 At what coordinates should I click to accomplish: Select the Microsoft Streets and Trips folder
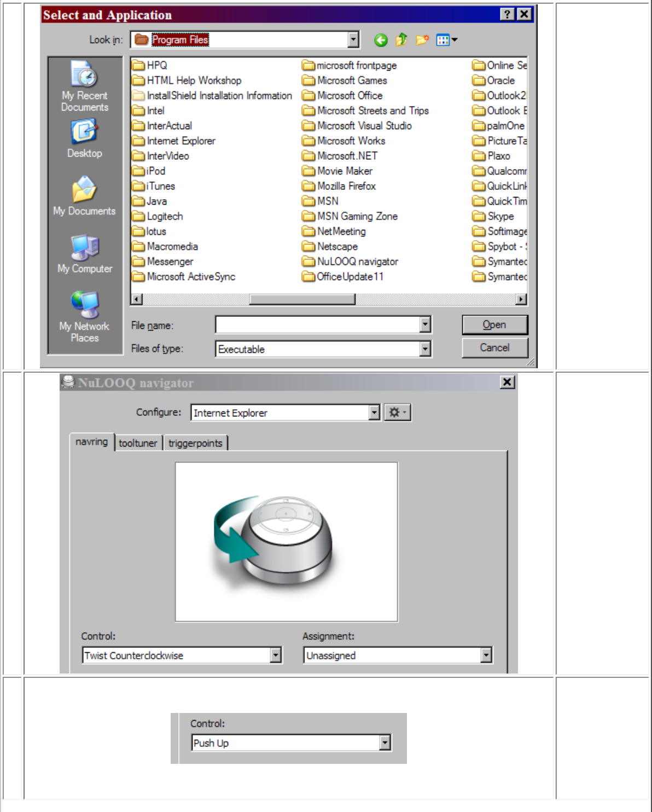point(365,111)
